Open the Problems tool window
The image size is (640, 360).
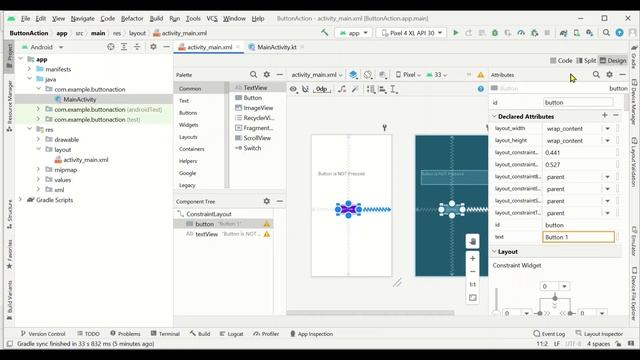coord(125,333)
